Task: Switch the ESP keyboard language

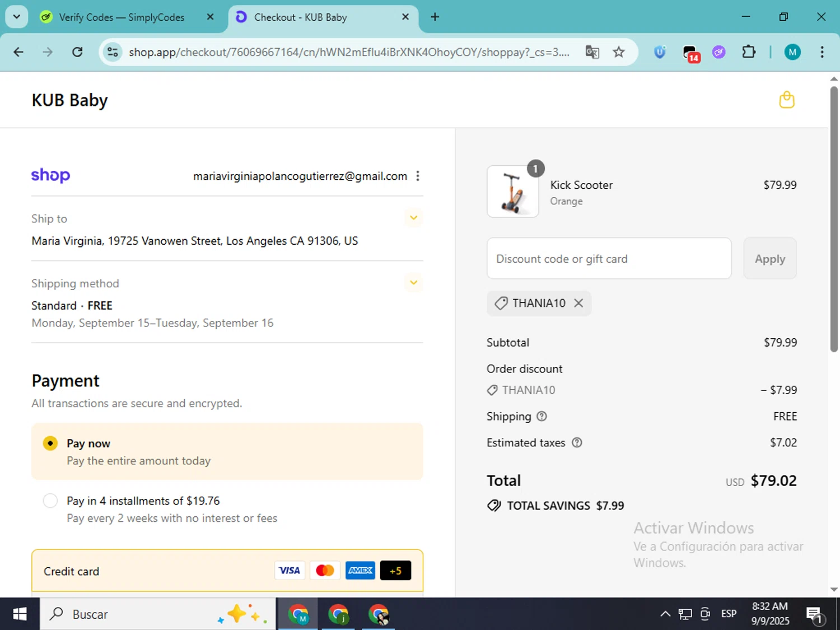Action: coord(729,614)
